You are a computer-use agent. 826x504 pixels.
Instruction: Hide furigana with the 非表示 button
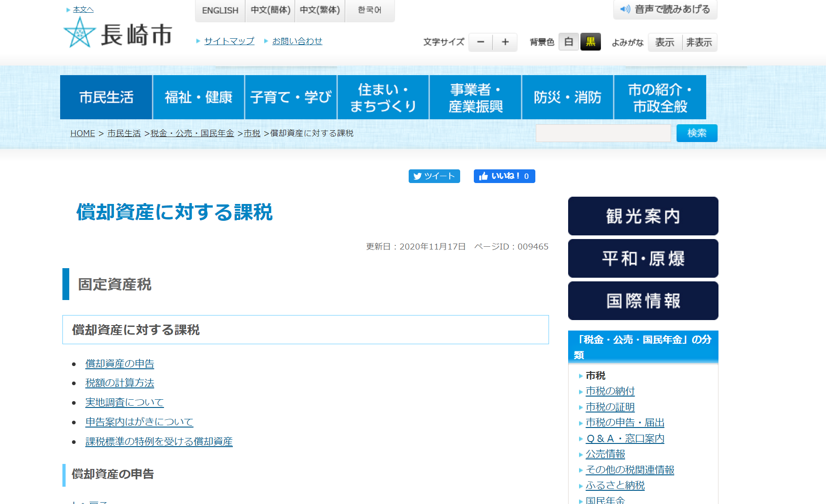[699, 42]
